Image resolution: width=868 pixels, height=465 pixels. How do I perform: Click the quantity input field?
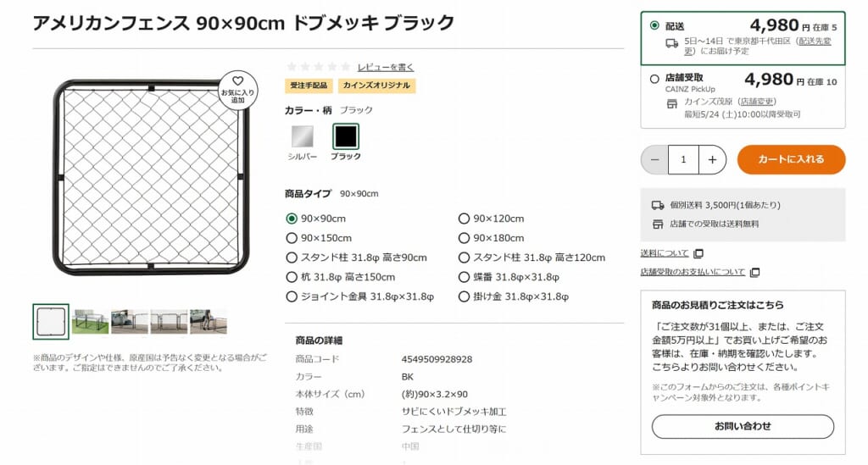[x=683, y=159]
